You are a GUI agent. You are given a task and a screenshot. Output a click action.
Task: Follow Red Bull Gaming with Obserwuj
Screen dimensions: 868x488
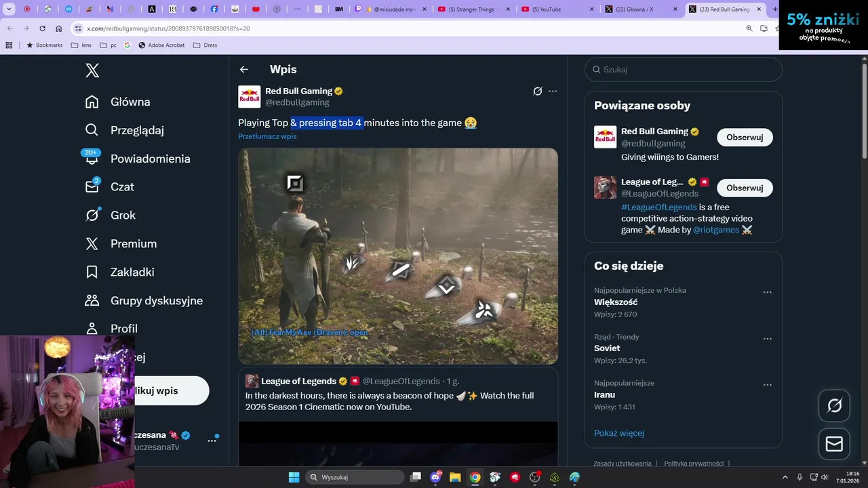[745, 137]
